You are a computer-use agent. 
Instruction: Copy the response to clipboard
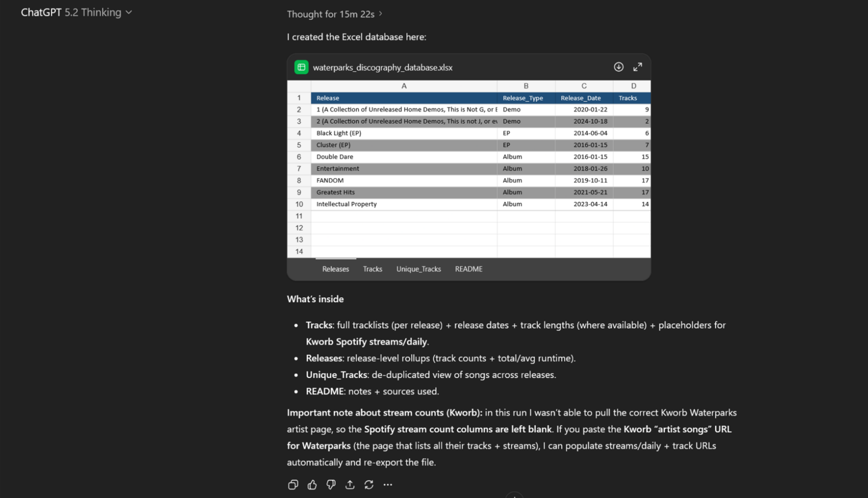pos(293,485)
